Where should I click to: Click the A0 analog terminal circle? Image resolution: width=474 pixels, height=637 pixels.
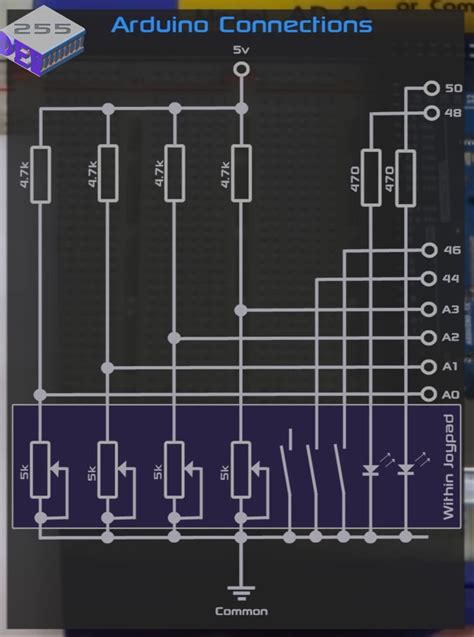tap(429, 394)
